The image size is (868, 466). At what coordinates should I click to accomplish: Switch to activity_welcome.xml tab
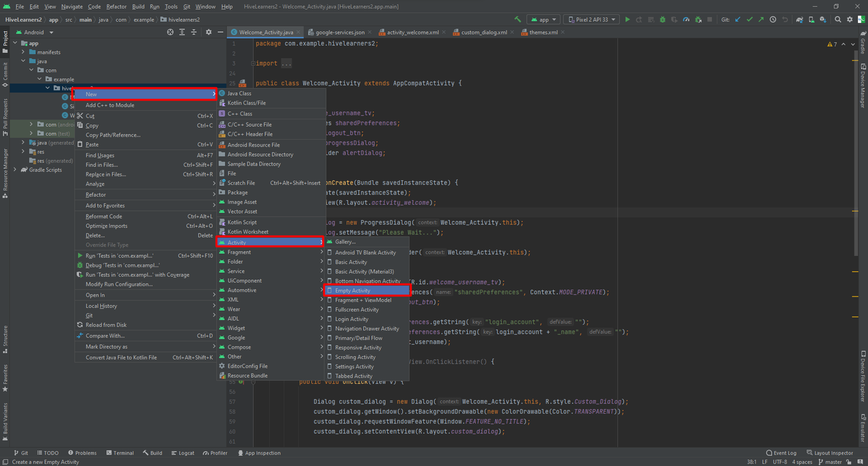412,32
